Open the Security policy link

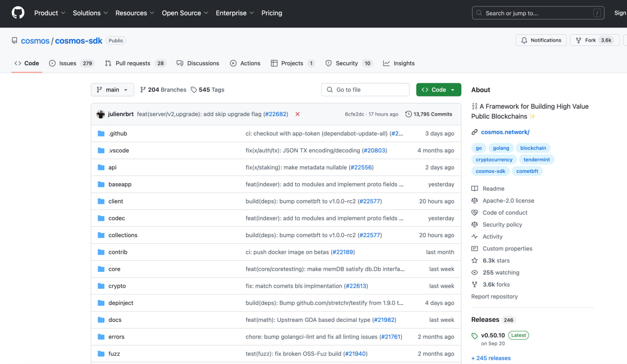pos(502,225)
